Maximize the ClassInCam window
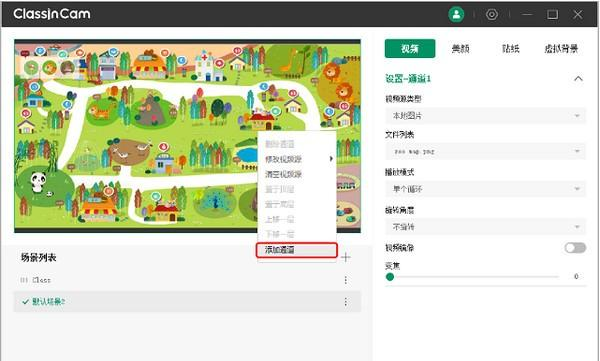 [x=552, y=15]
